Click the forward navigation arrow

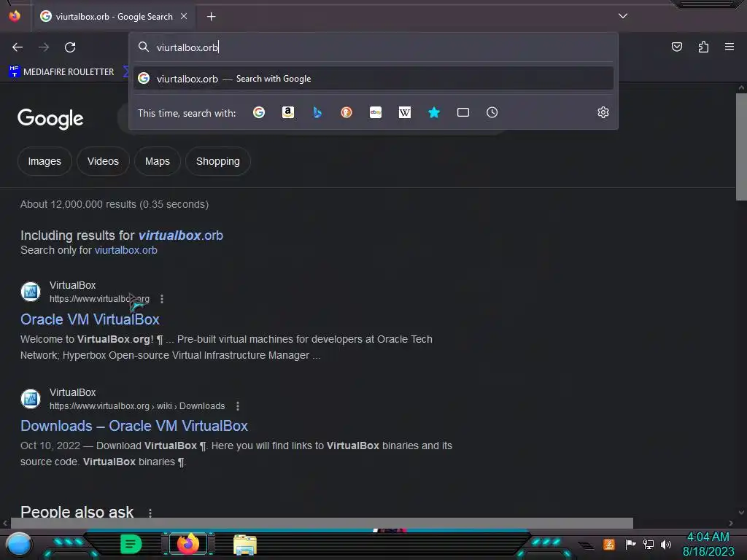[44, 47]
